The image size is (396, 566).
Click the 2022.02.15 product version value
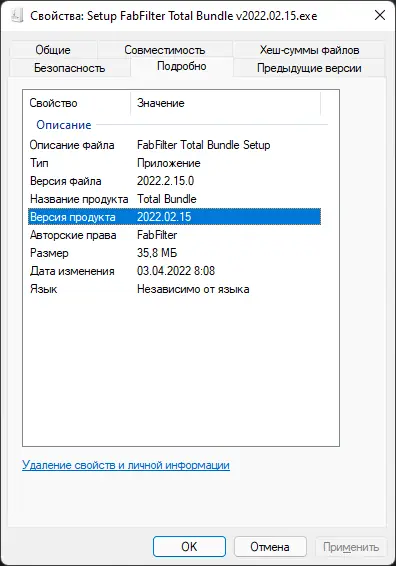(x=164, y=217)
